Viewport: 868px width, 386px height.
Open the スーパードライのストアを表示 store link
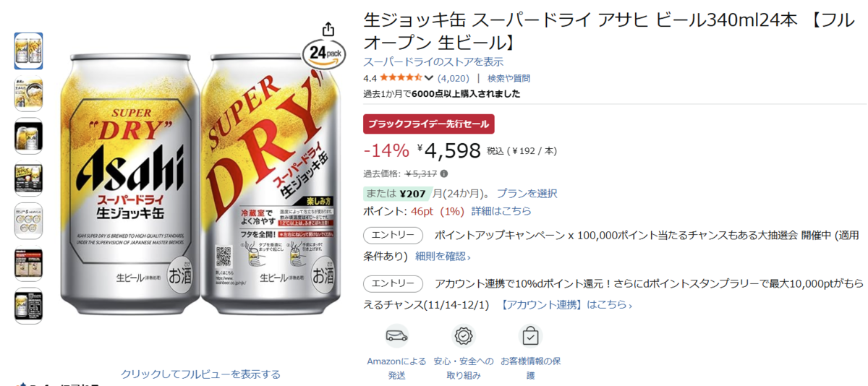433,61
